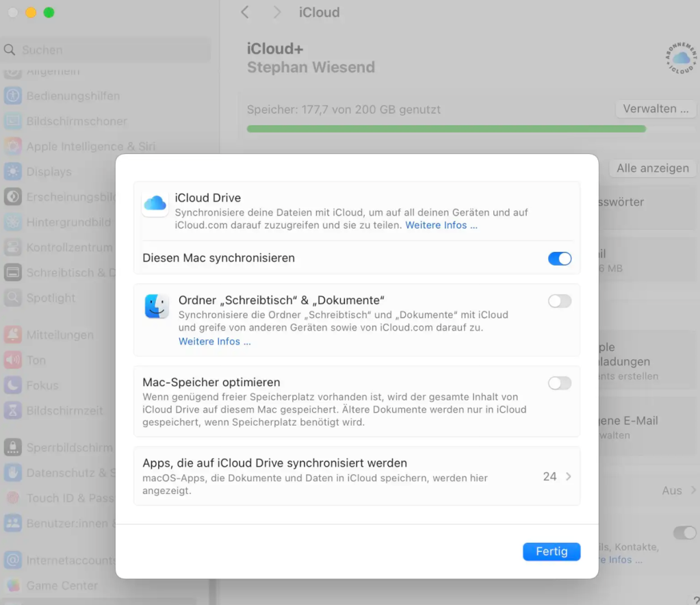The image size is (700, 605).
Task: Click Verwalten … storage button
Action: (x=656, y=109)
